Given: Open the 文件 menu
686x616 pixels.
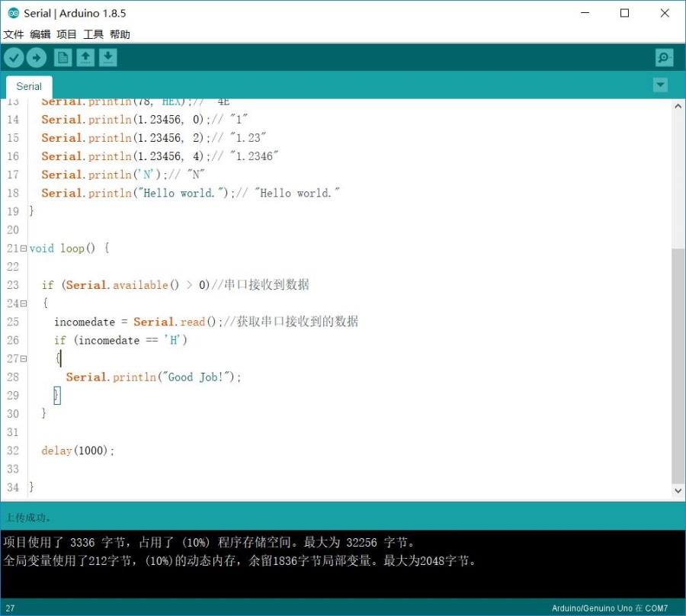Looking at the screenshot, I should pyautogui.click(x=14, y=34).
